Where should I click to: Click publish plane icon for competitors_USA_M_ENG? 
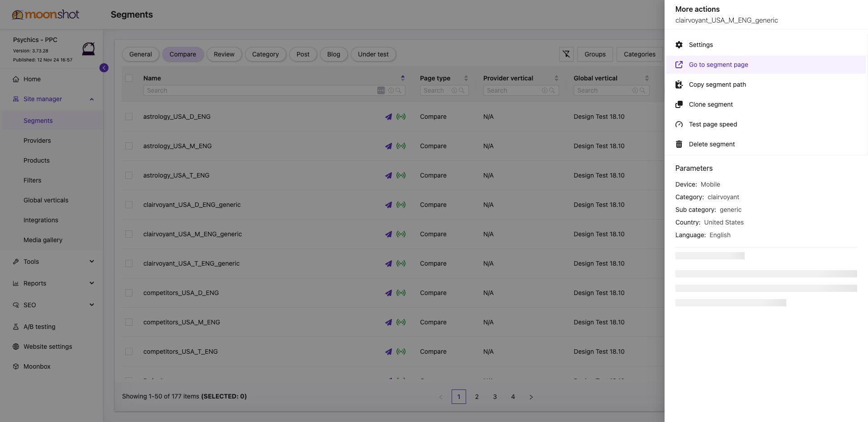point(388,322)
